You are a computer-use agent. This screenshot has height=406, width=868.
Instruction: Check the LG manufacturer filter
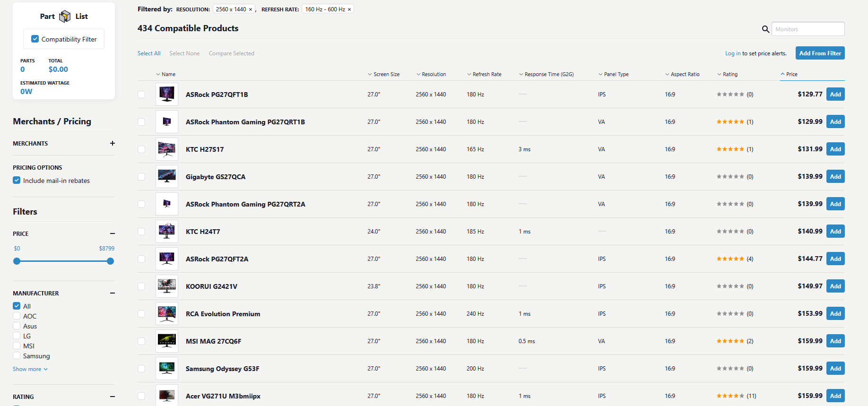pyautogui.click(x=17, y=336)
